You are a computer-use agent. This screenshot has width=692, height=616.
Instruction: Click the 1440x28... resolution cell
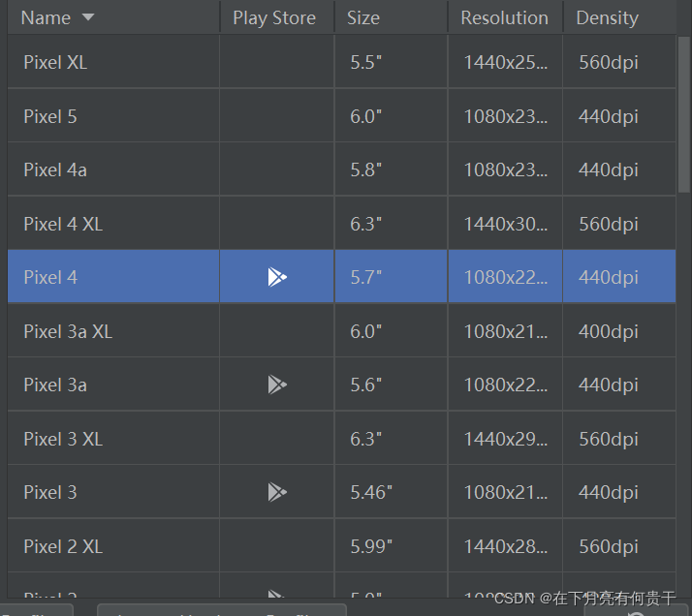click(505, 546)
